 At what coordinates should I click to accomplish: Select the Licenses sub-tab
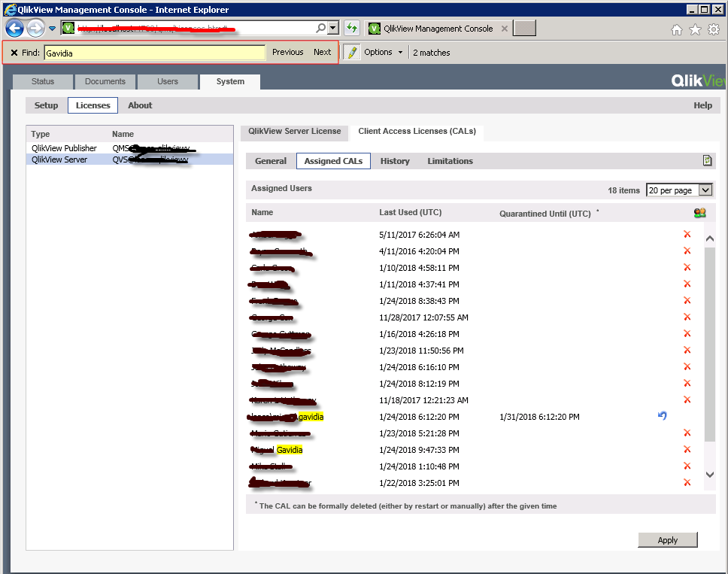pos(93,105)
